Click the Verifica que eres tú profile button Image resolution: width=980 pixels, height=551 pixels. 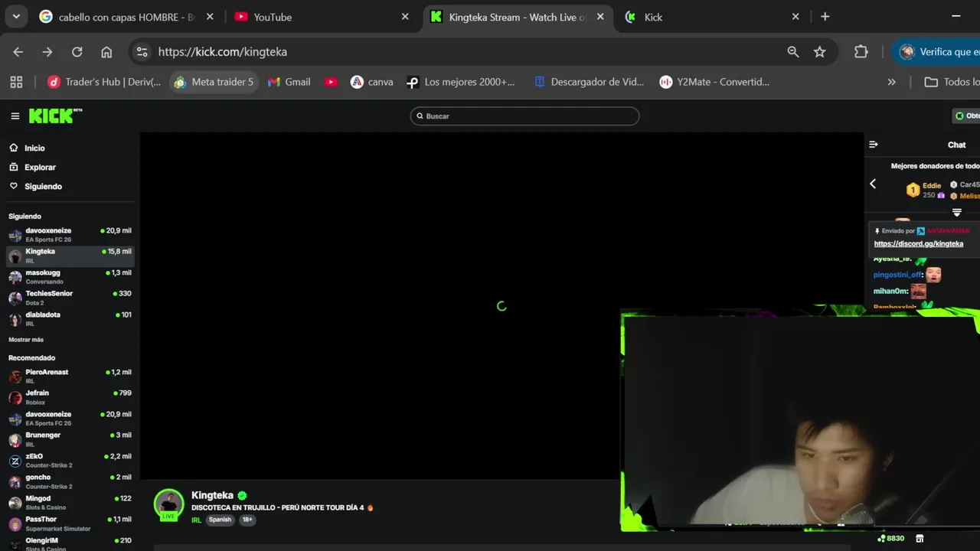(938, 52)
